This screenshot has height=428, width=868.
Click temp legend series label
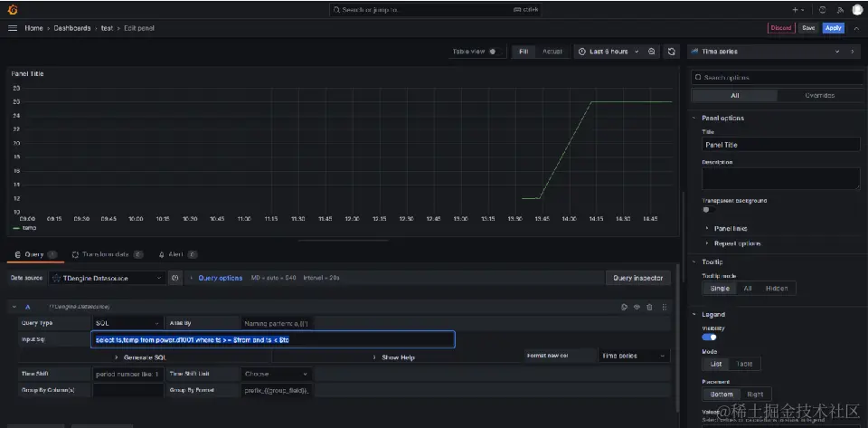point(29,227)
